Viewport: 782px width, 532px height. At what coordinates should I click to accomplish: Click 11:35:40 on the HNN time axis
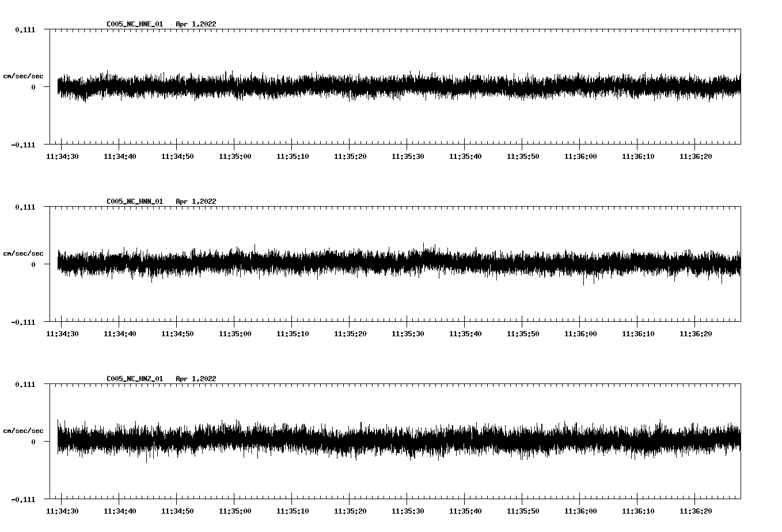pyautogui.click(x=465, y=334)
